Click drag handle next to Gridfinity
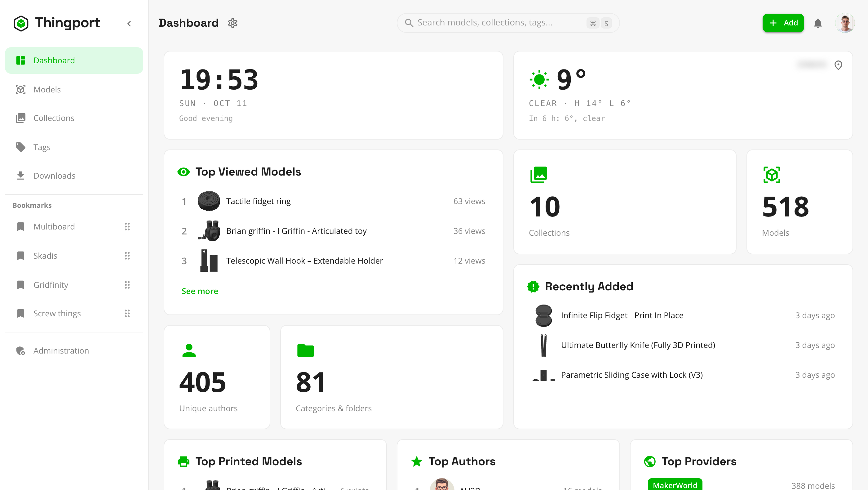868x490 pixels. coord(127,285)
